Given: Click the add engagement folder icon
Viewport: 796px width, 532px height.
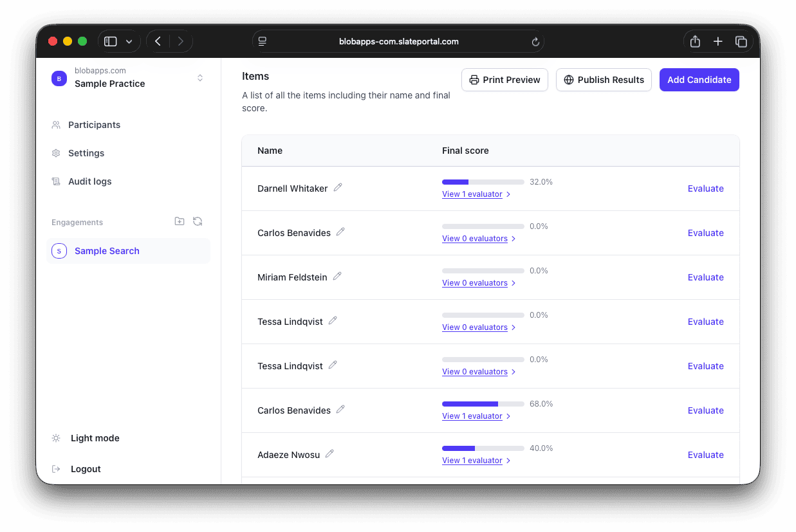Looking at the screenshot, I should (x=180, y=221).
